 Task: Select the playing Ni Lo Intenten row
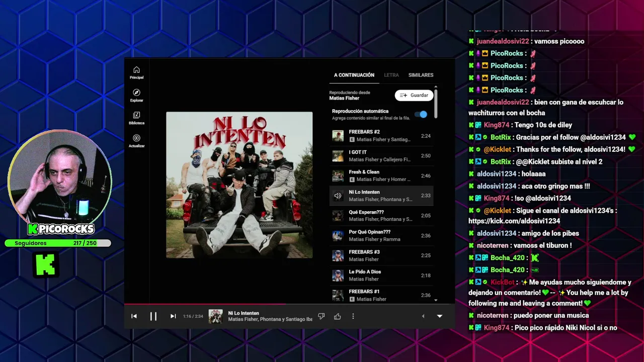[381, 196]
